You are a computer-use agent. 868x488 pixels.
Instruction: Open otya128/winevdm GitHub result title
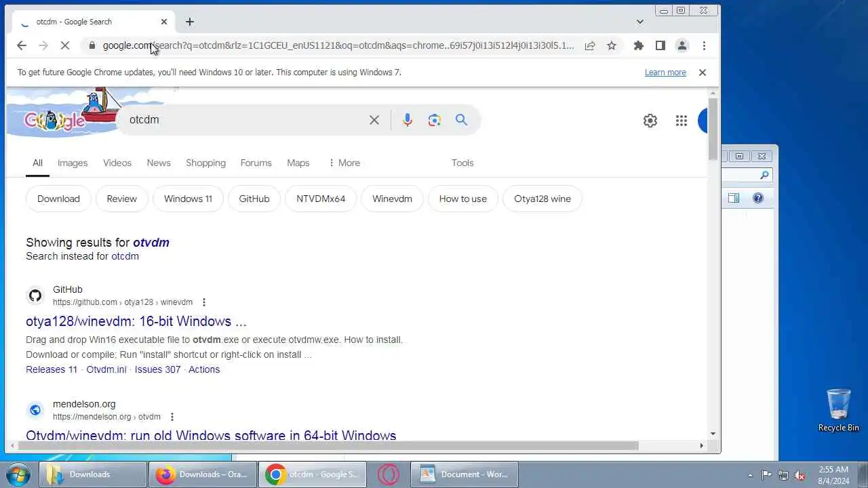pyautogui.click(x=136, y=321)
